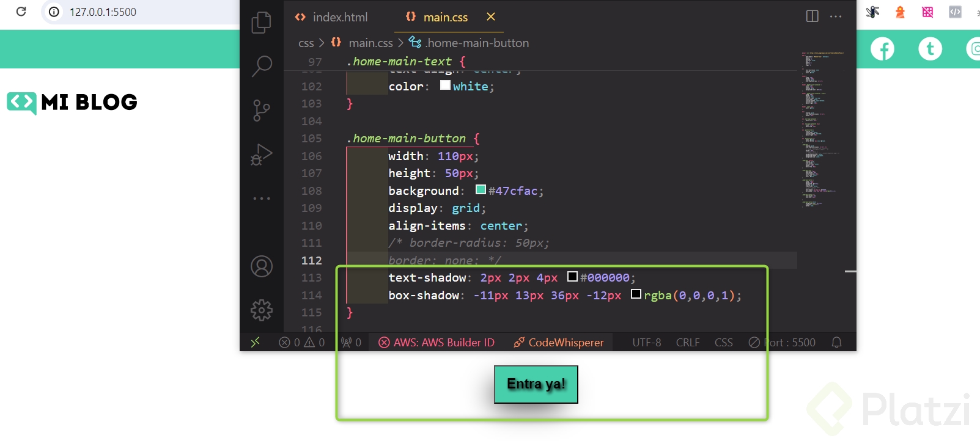Click line number 113 in the gutter

point(311,278)
